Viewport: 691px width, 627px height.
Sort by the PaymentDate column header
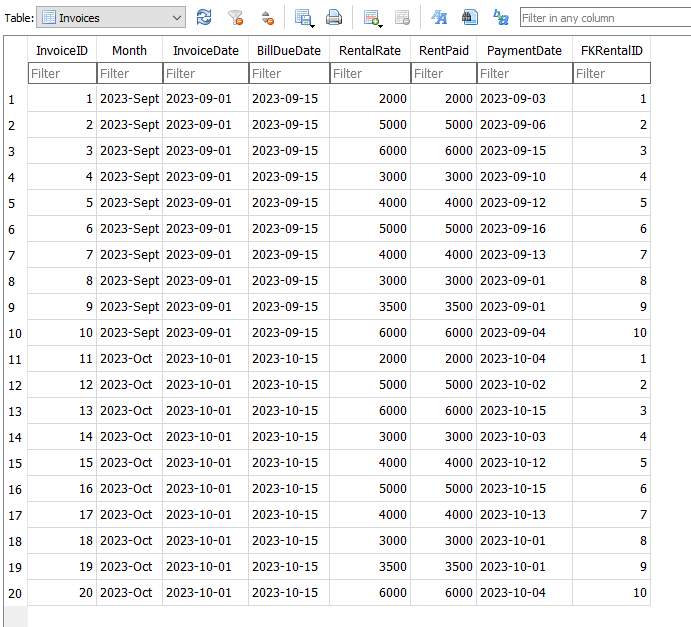(524, 51)
